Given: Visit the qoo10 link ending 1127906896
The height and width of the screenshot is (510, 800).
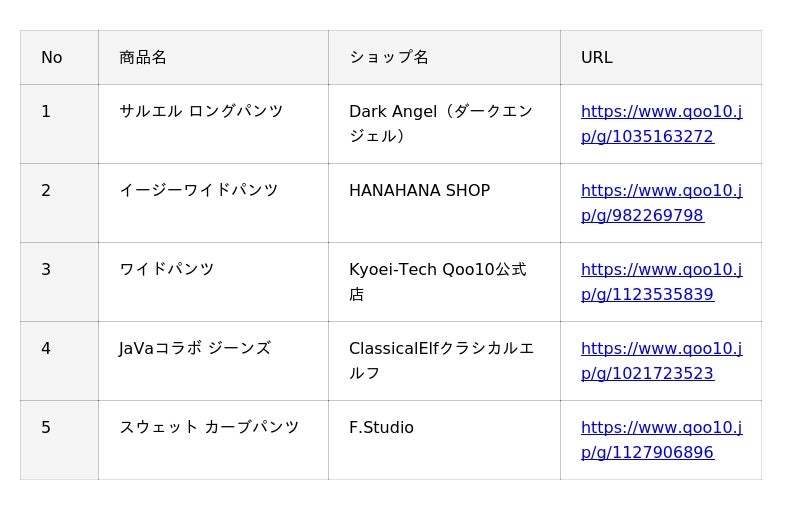Looking at the screenshot, I should tap(660, 440).
